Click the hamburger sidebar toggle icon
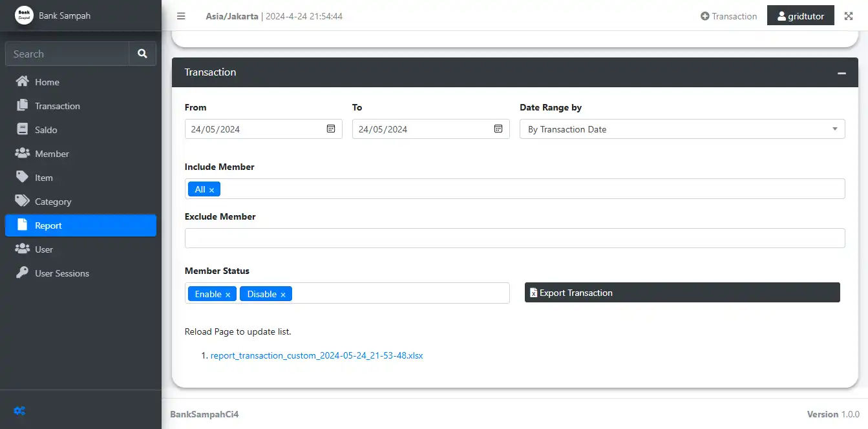This screenshot has height=429, width=868. coord(181,16)
